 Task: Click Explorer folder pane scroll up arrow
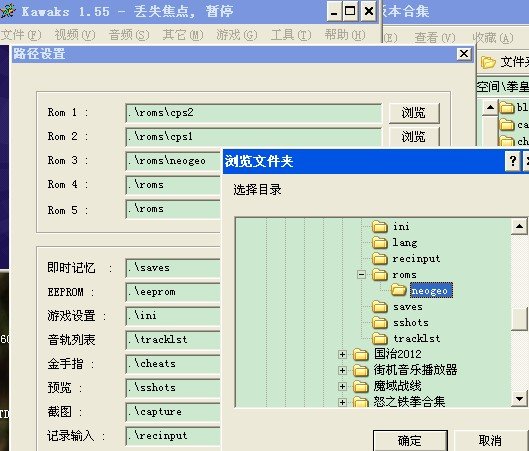coord(490,108)
